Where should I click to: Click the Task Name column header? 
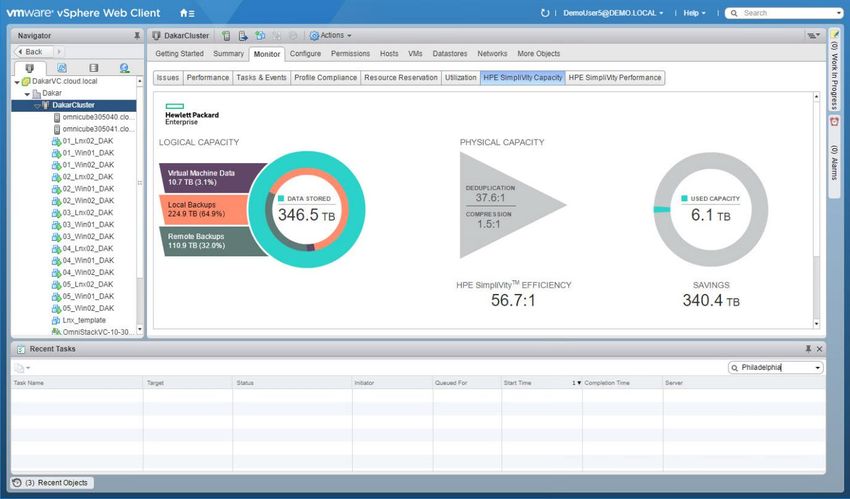[x=76, y=383]
